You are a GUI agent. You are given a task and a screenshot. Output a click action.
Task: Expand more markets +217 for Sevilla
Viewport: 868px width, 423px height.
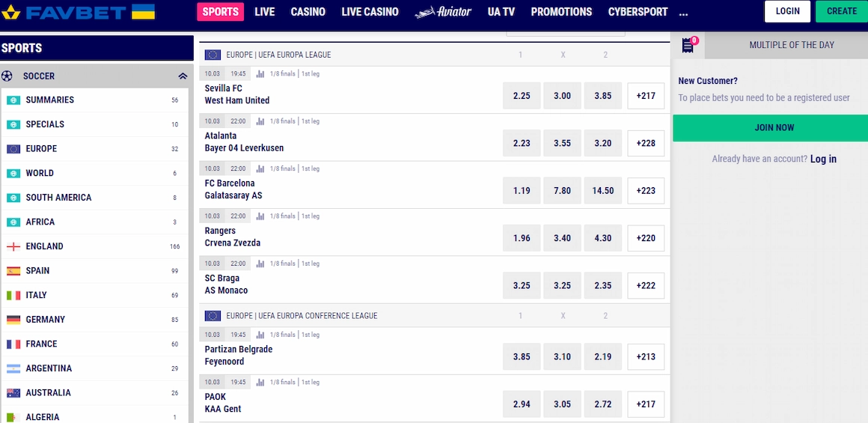[646, 96]
